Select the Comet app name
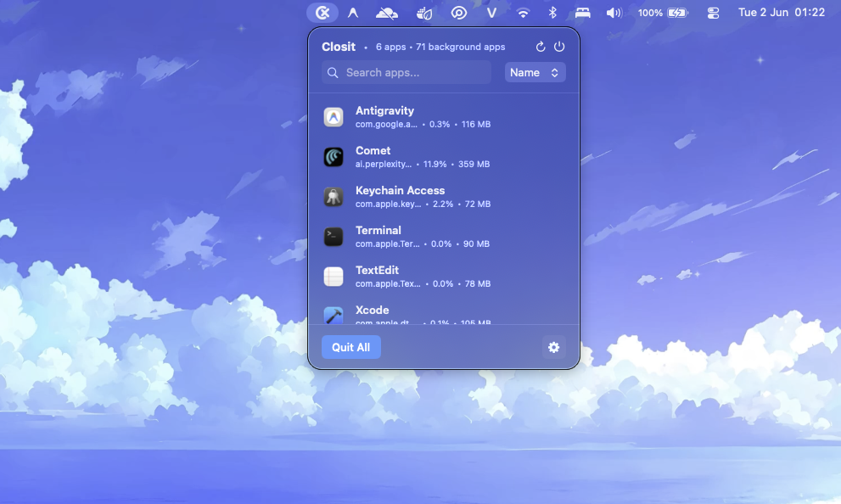 click(373, 151)
